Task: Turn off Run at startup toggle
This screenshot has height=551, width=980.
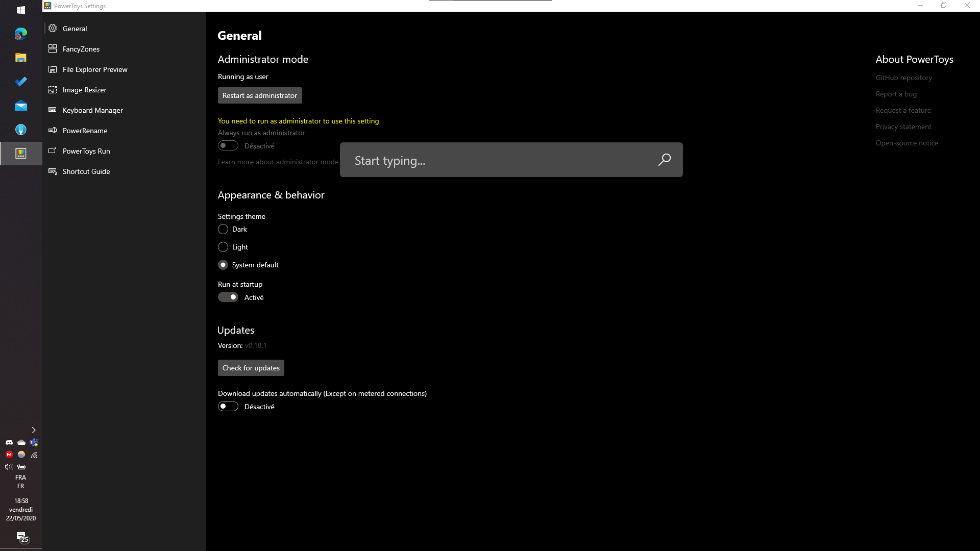Action: coord(228,297)
